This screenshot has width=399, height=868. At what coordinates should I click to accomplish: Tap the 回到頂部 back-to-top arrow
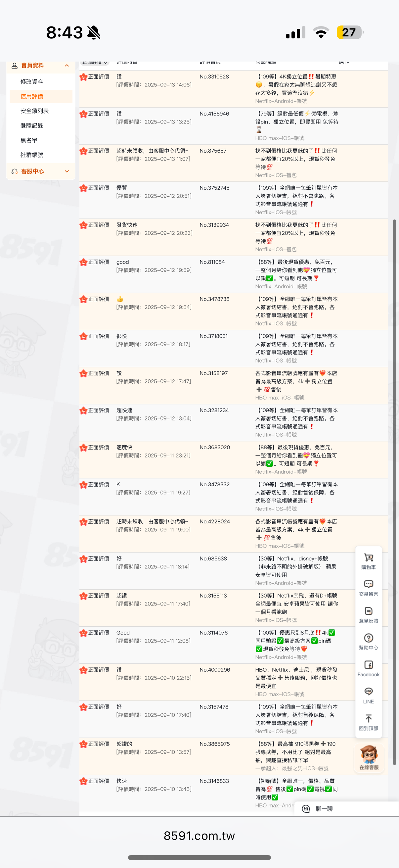tap(368, 722)
